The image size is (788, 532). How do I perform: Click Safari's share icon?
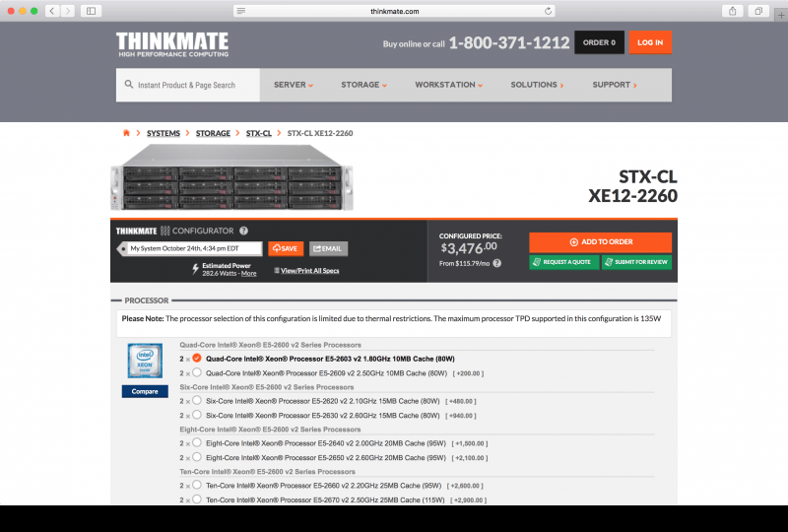[733, 11]
